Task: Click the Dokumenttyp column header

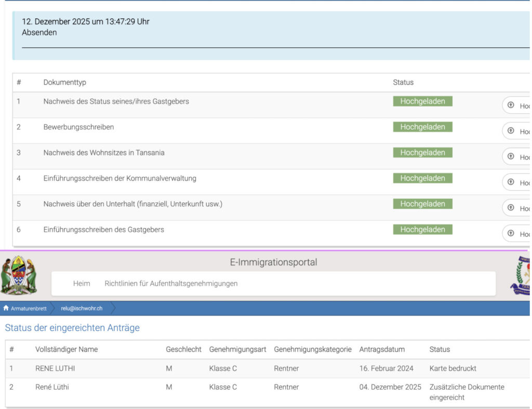Action: point(64,82)
